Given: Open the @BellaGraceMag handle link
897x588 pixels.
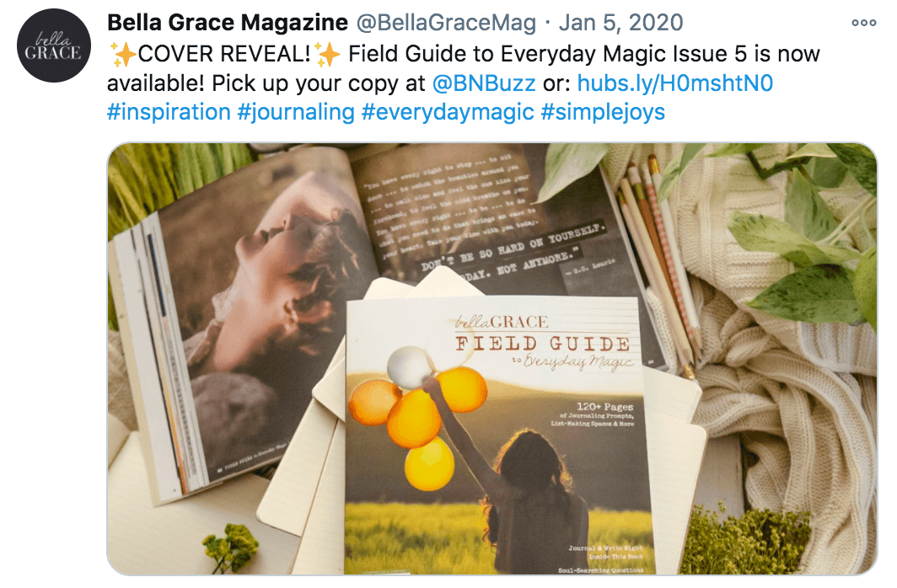Looking at the screenshot, I should (x=446, y=23).
